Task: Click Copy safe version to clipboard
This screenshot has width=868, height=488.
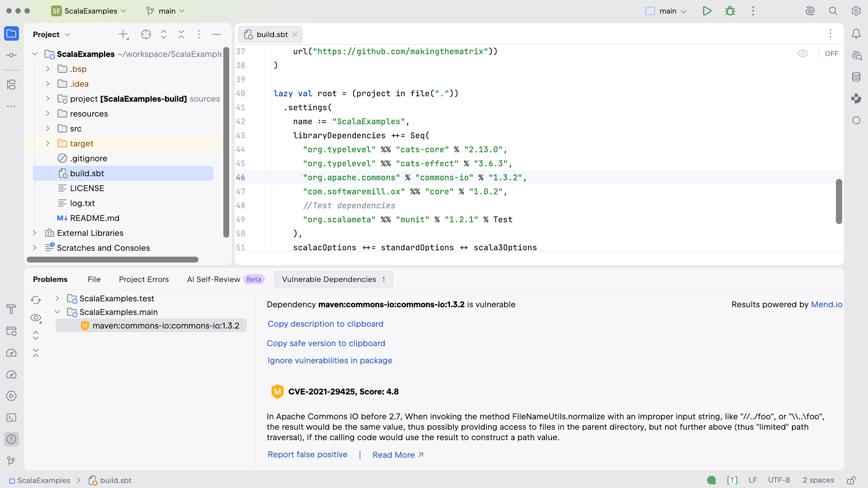Action: coord(326,343)
